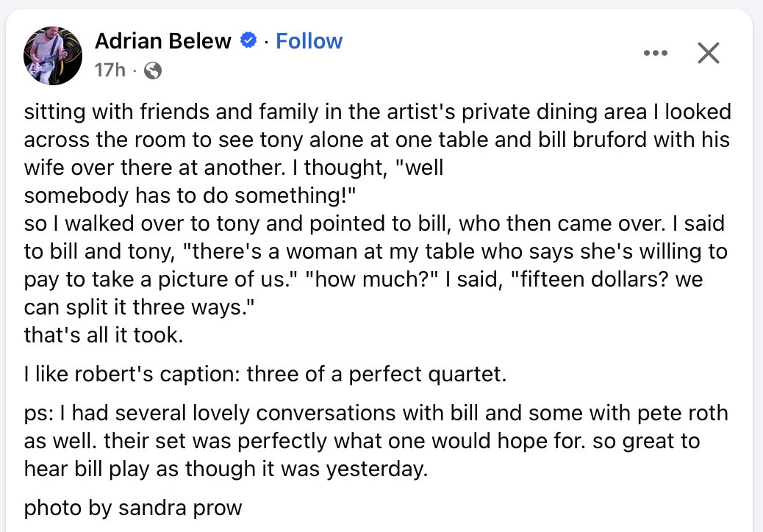Image resolution: width=763 pixels, height=532 pixels.
Task: Open Adrian Belew's profile picture
Action: (x=51, y=56)
